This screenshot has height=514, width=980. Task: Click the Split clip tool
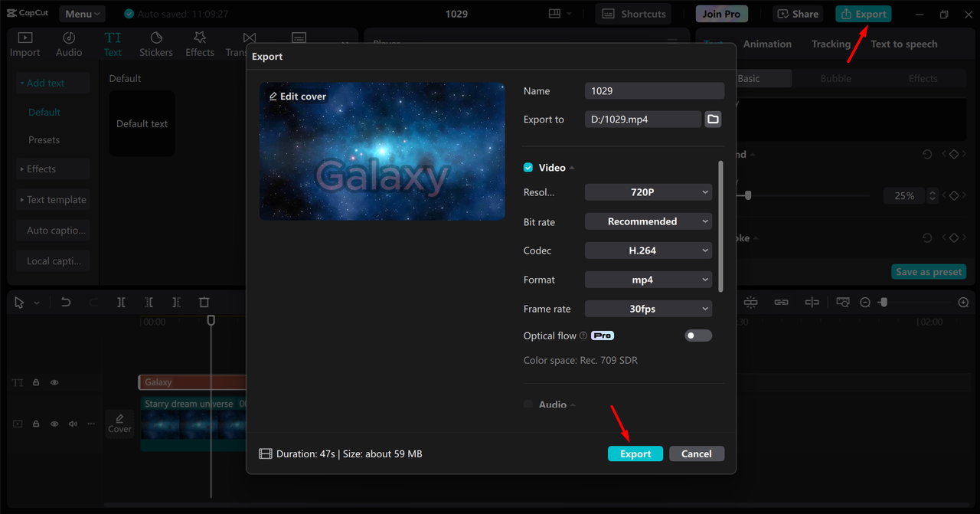(121, 303)
